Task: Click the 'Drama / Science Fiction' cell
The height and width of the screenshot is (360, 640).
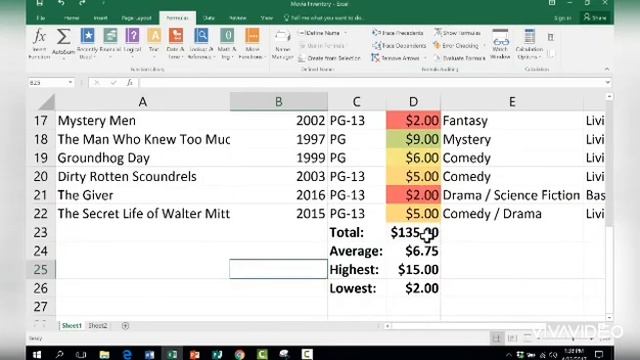Action: click(512, 195)
